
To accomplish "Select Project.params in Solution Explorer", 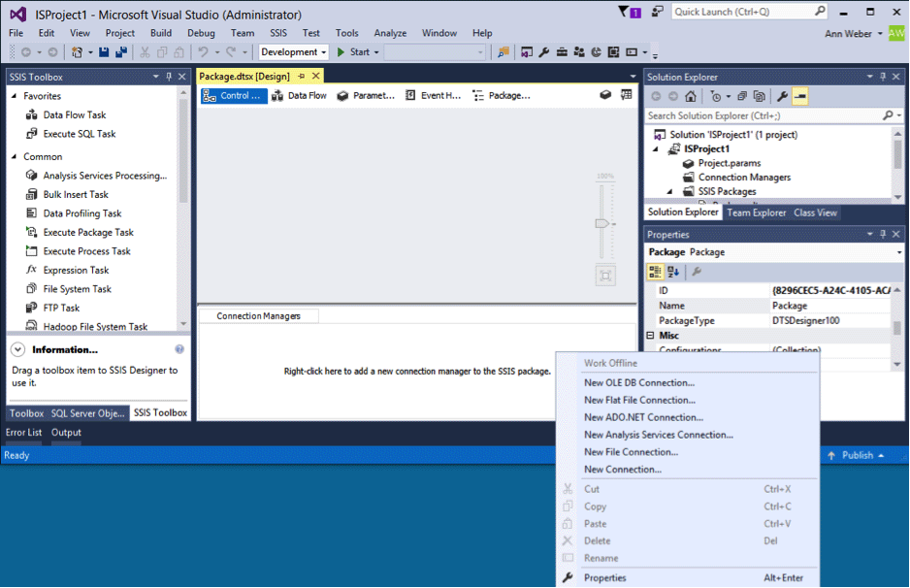I will [729, 164].
